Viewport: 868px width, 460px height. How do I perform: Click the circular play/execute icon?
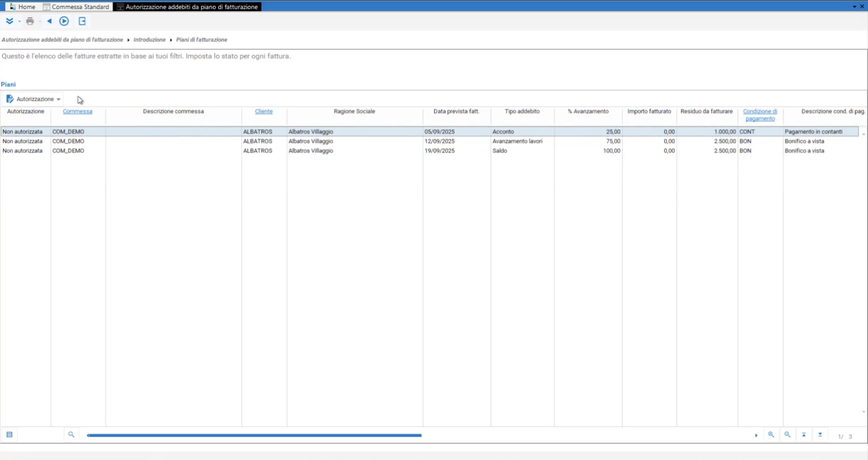click(x=64, y=21)
